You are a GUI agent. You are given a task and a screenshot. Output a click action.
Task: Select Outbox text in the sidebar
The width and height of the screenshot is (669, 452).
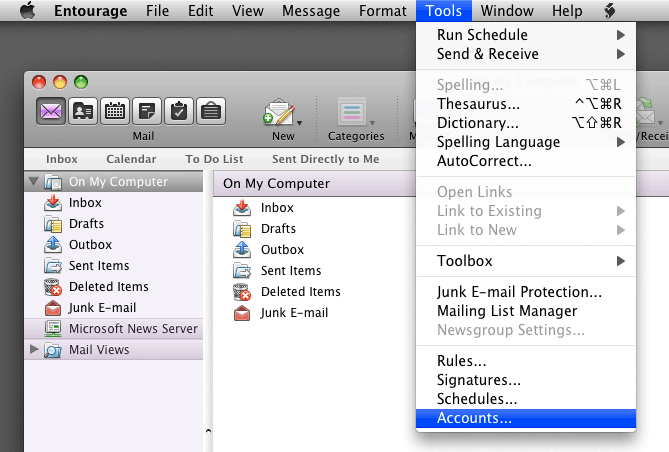(90, 245)
